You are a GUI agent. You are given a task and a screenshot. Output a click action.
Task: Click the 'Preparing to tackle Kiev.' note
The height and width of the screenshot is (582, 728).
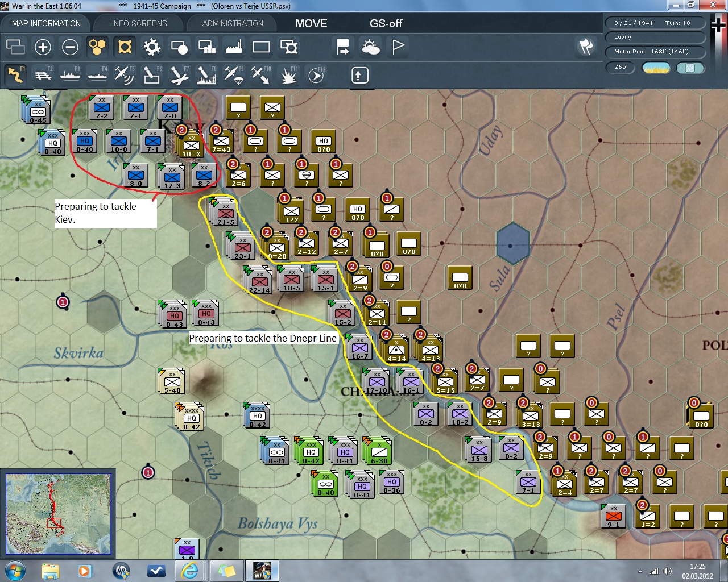tap(105, 214)
